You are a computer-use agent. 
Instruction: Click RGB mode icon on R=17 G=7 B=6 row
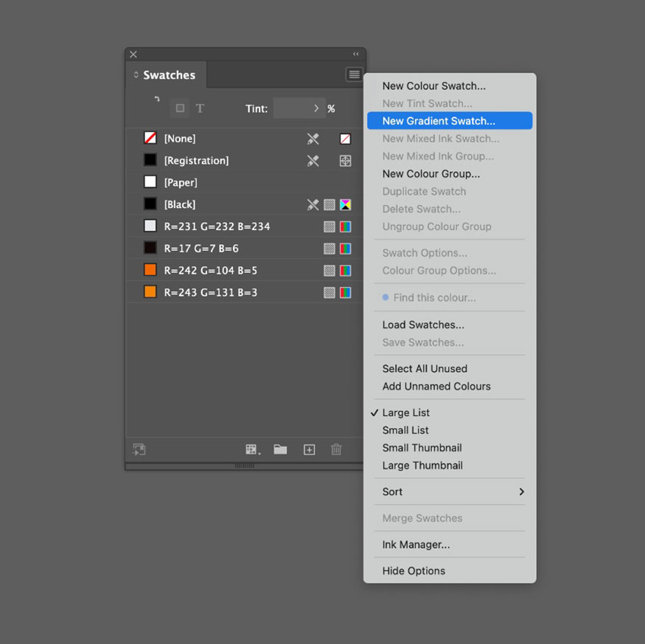(x=345, y=249)
